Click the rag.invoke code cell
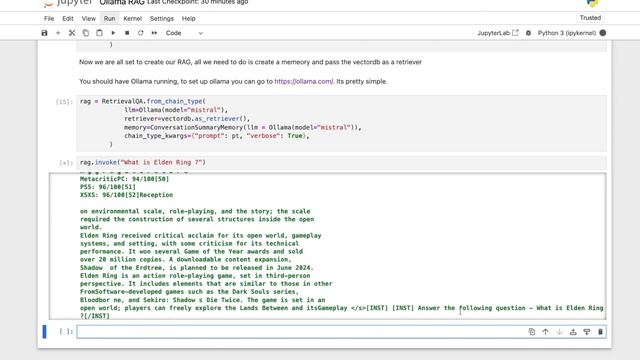 tap(341, 162)
